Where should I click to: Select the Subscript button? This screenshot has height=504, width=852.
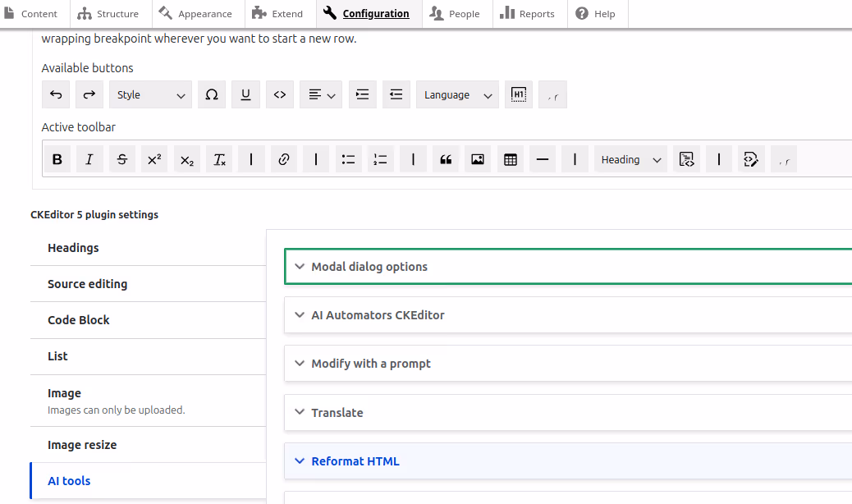point(187,159)
